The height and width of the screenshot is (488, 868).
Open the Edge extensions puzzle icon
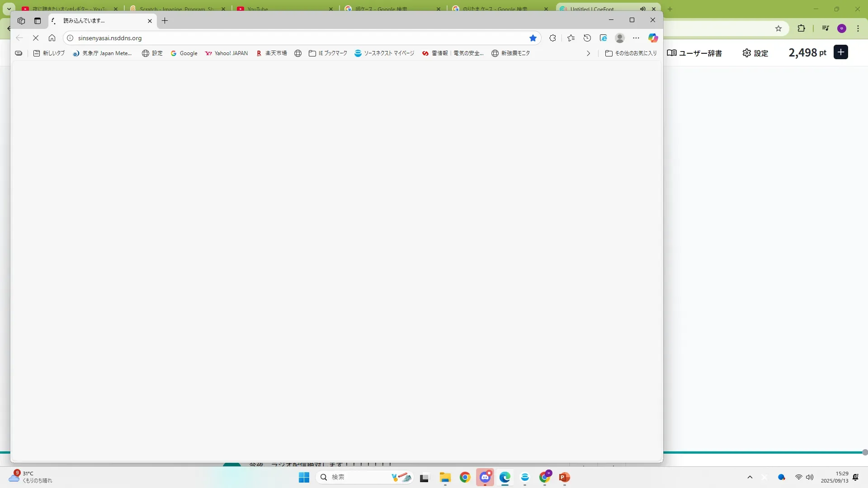[552, 38]
